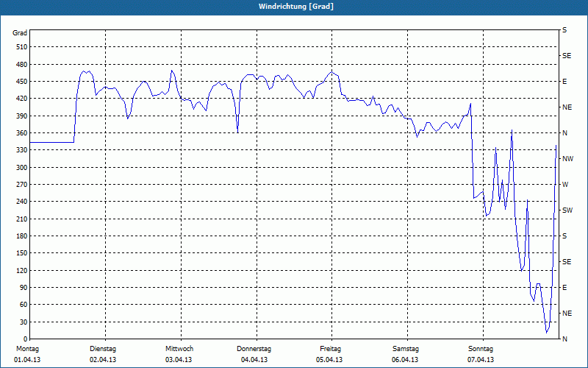Select the 420 y-axis tick label
The image size is (588, 368).
click(22, 99)
